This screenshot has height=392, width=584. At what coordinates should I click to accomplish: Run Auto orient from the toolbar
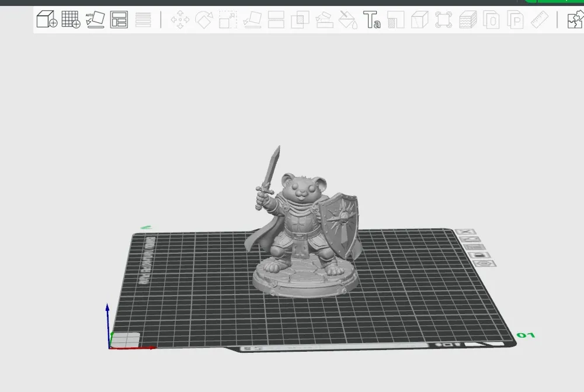pyautogui.click(x=95, y=19)
